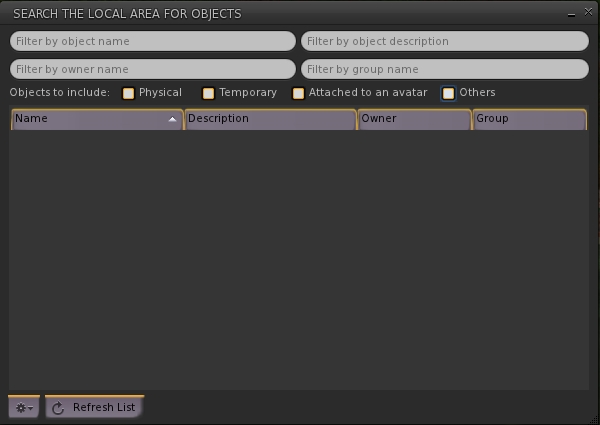The image size is (600, 425).
Task: Click the empty results list area
Action: click(x=298, y=260)
